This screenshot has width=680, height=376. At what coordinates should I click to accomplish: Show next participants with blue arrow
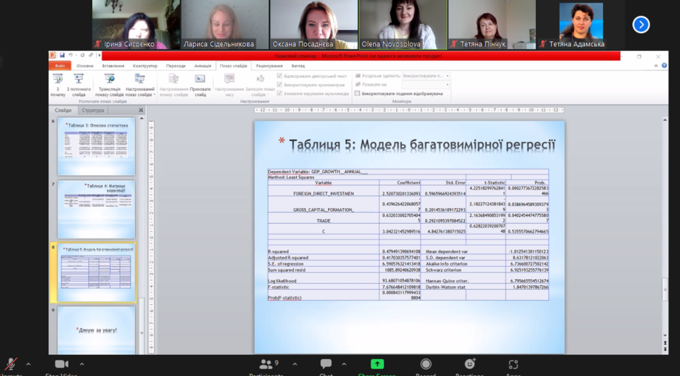pyautogui.click(x=641, y=25)
